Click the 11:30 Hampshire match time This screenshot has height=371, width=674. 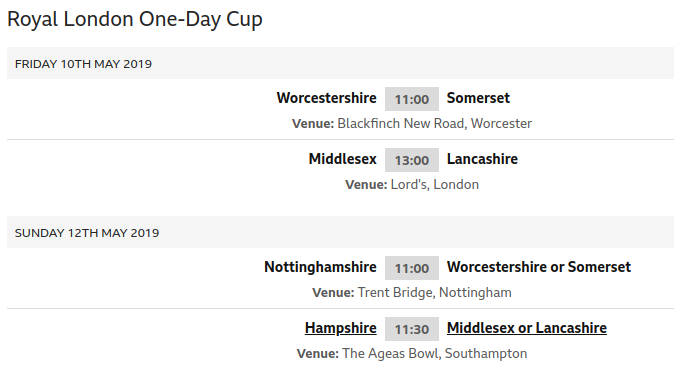click(412, 329)
